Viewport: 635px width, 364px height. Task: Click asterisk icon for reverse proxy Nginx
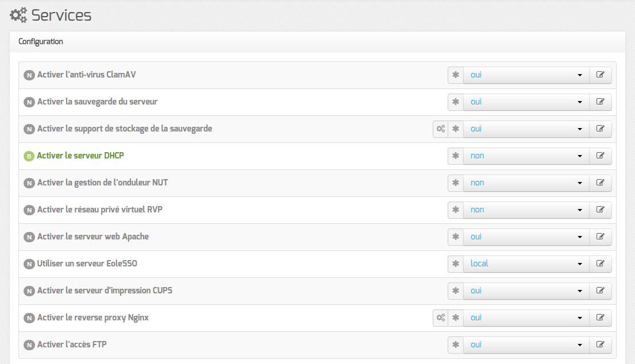[456, 317]
